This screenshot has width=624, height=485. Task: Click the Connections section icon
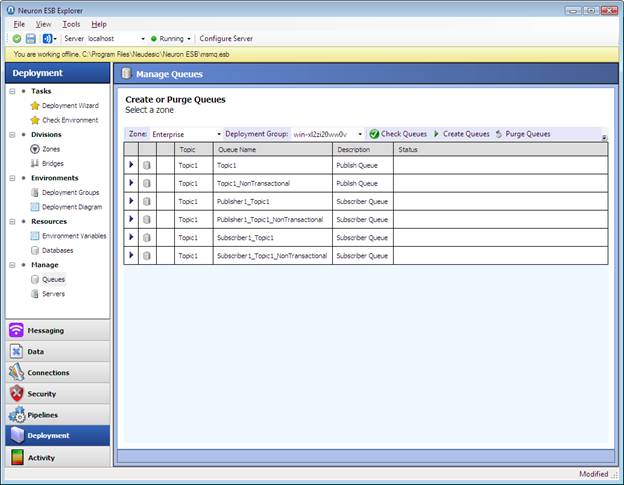pos(16,372)
